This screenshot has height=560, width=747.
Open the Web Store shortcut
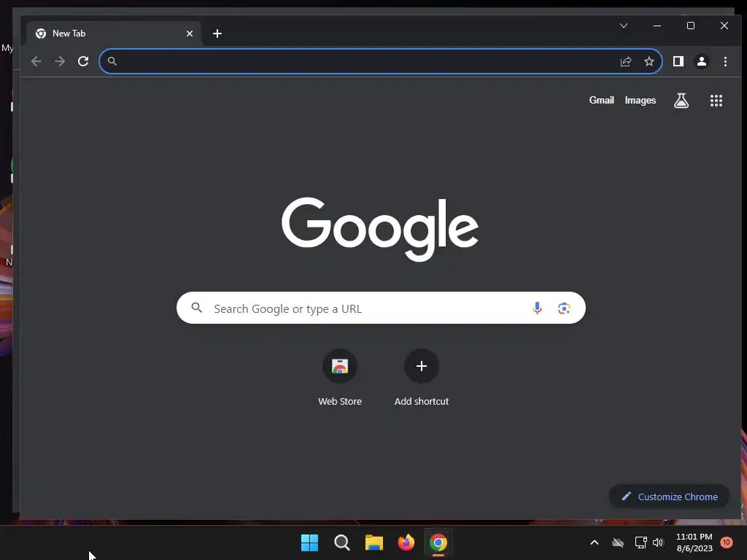pos(340,378)
